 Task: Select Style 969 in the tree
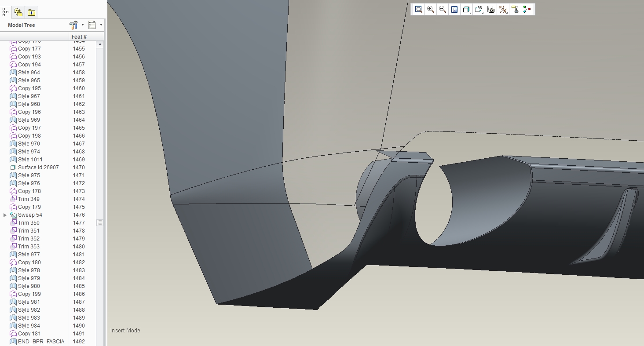29,120
